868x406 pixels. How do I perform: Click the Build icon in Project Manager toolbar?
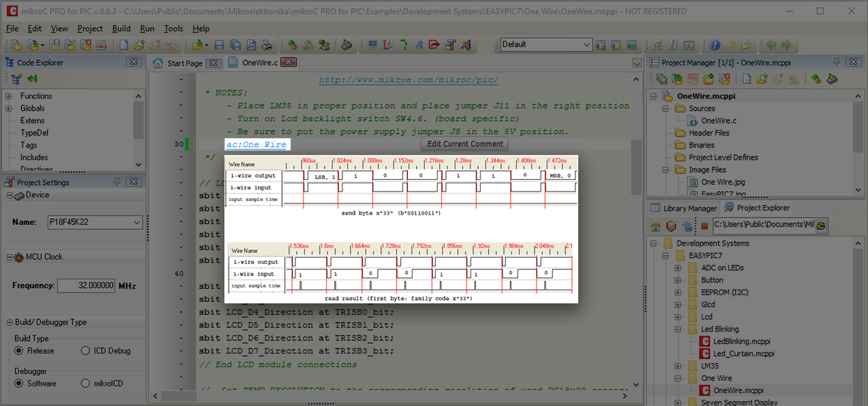(816, 79)
